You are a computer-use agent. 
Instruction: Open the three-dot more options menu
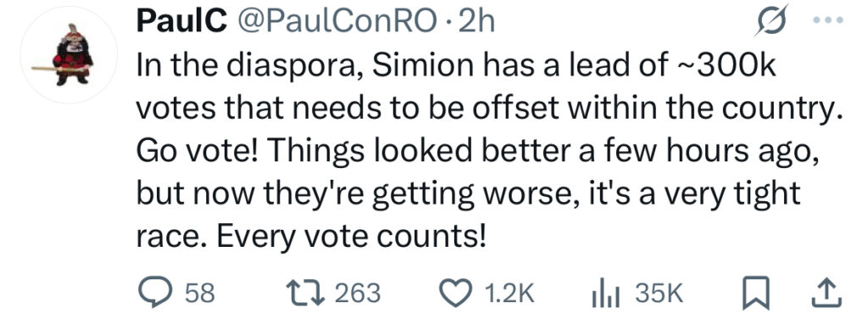(x=829, y=20)
